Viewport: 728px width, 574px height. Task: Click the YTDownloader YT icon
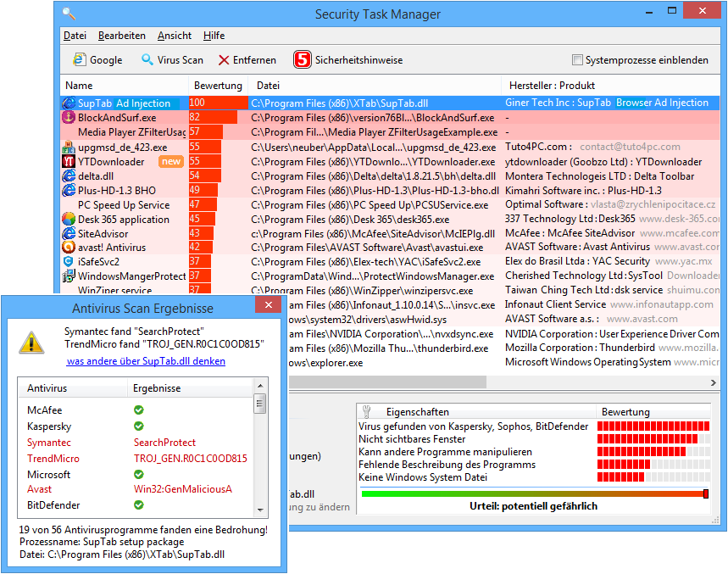(x=67, y=160)
